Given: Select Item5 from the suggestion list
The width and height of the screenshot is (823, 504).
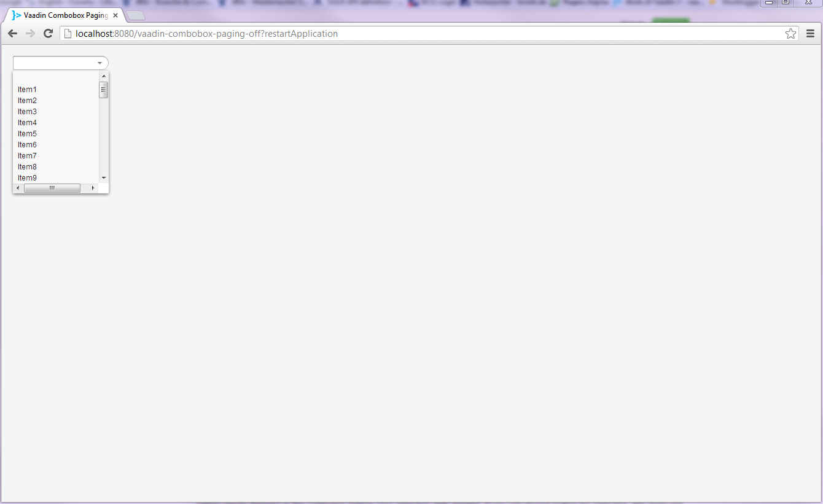Looking at the screenshot, I should coord(27,133).
